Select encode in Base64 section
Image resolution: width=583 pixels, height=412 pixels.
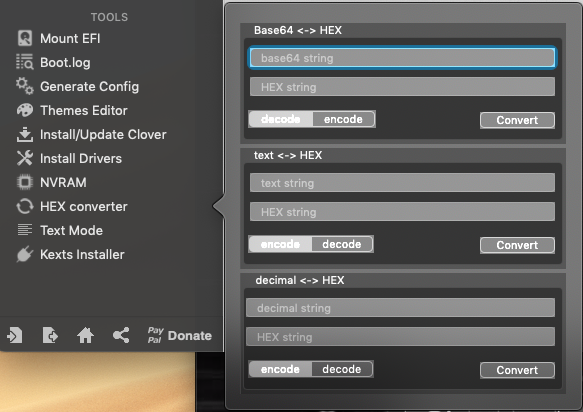click(x=343, y=119)
